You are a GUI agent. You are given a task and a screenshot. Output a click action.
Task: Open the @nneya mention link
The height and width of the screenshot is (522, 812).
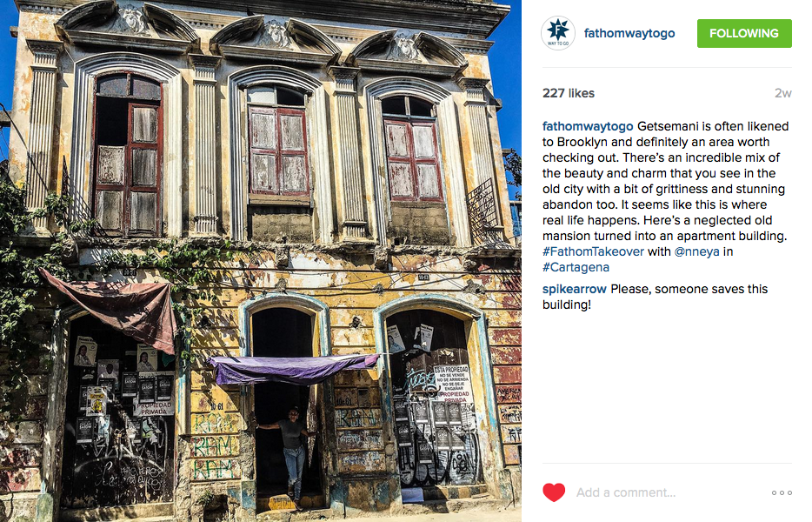[696, 251]
